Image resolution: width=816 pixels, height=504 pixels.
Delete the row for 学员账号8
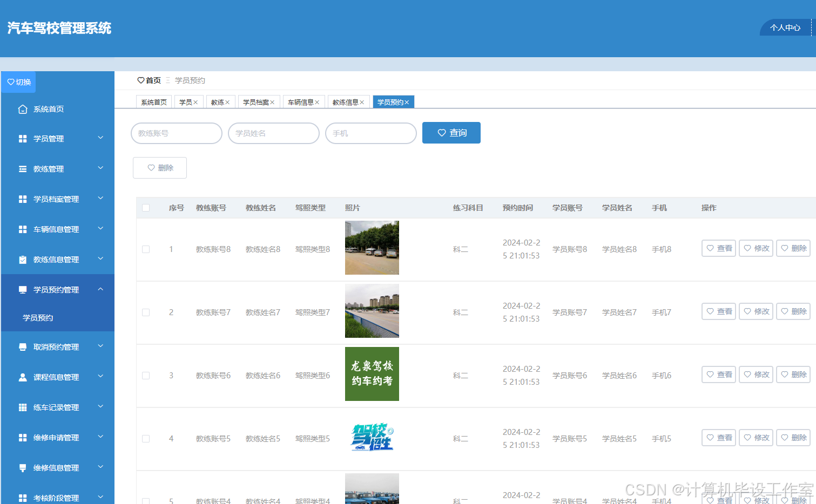[x=793, y=248]
